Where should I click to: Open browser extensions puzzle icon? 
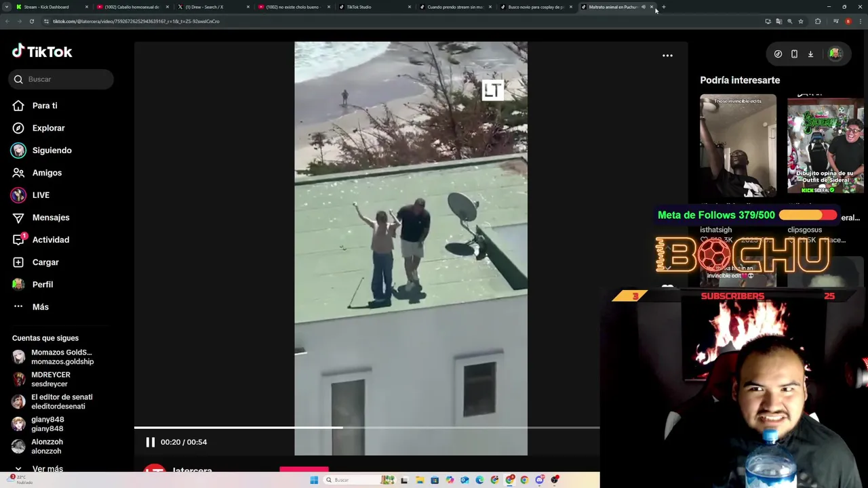pos(818,21)
